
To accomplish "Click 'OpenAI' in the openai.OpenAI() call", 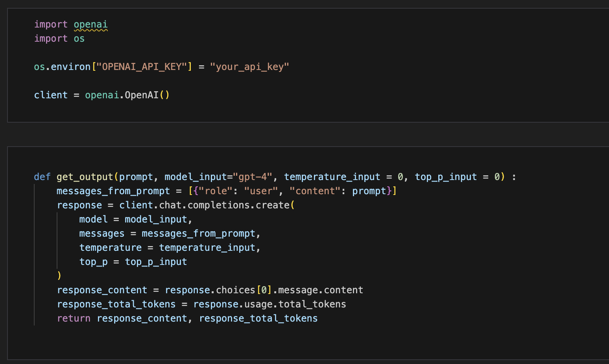I will [142, 95].
